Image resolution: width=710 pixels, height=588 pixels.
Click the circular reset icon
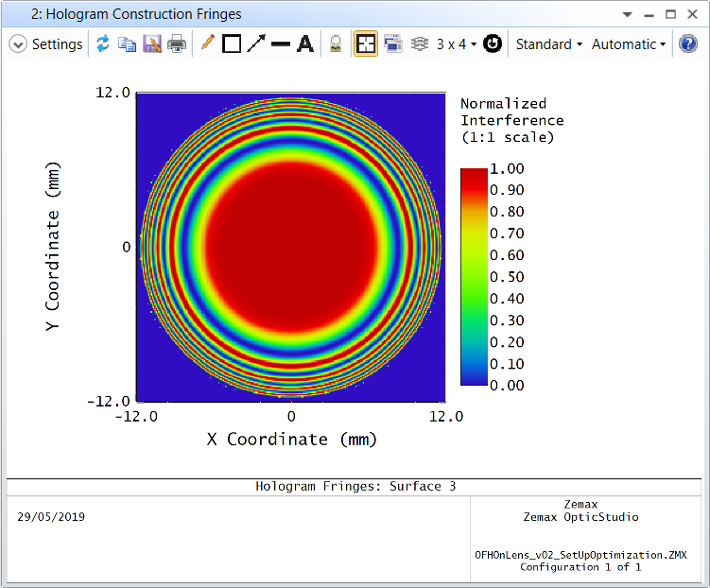point(493,43)
